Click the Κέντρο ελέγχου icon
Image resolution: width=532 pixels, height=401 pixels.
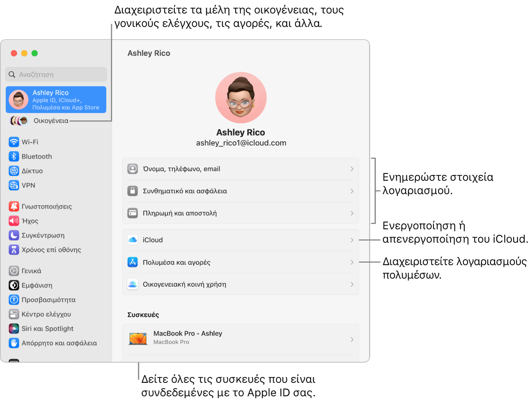click(14, 314)
